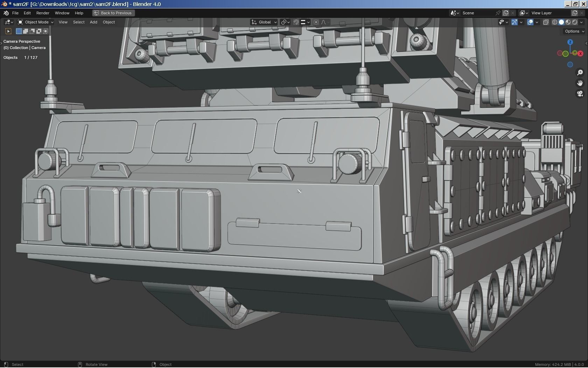588x368 pixels.
Task: Open the Edit menu
Action: pos(27,13)
